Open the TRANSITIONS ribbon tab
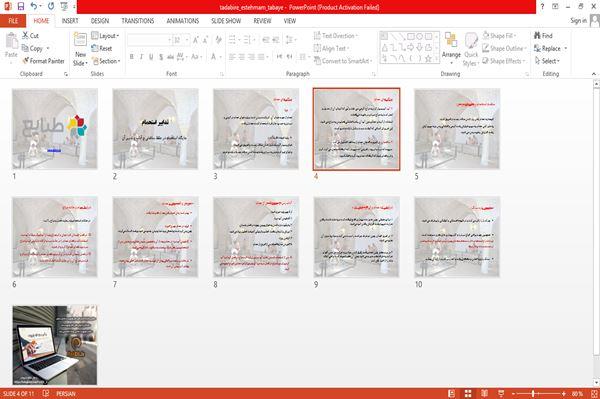 [138, 21]
